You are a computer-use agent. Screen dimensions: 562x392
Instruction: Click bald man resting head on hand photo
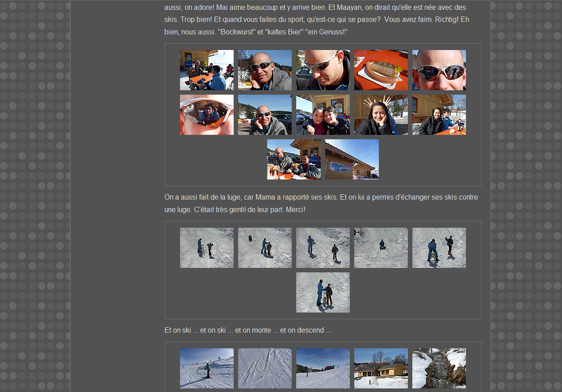pos(264,70)
